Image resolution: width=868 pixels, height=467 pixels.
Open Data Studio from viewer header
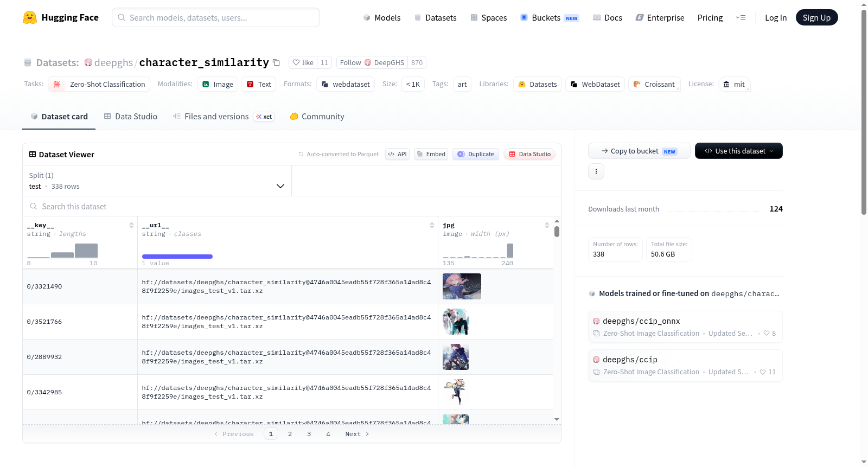[x=529, y=154]
